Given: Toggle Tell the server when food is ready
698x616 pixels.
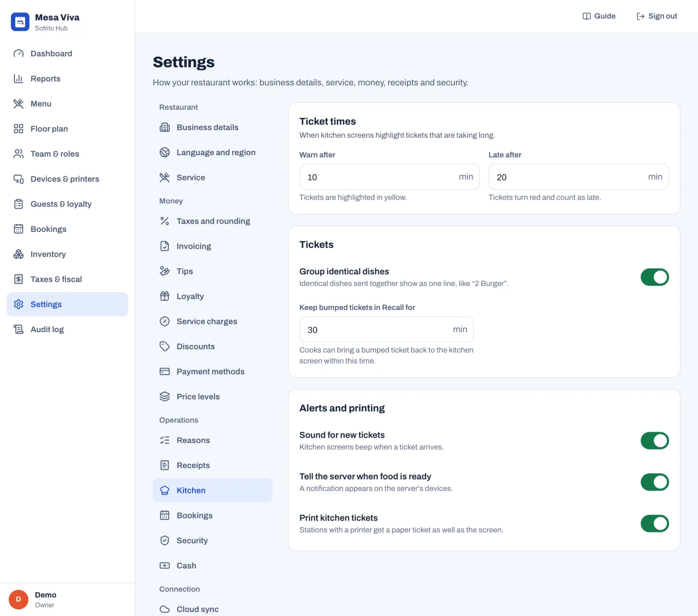Looking at the screenshot, I should (x=654, y=482).
